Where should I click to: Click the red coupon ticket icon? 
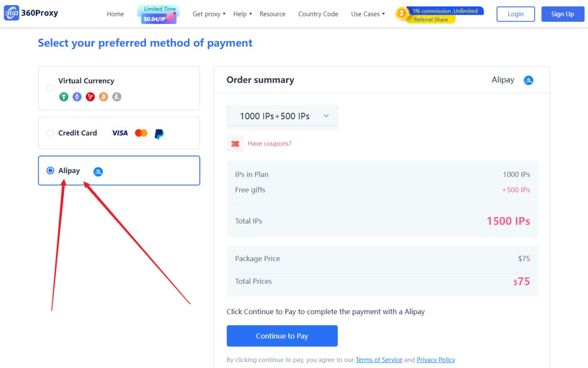click(x=235, y=144)
